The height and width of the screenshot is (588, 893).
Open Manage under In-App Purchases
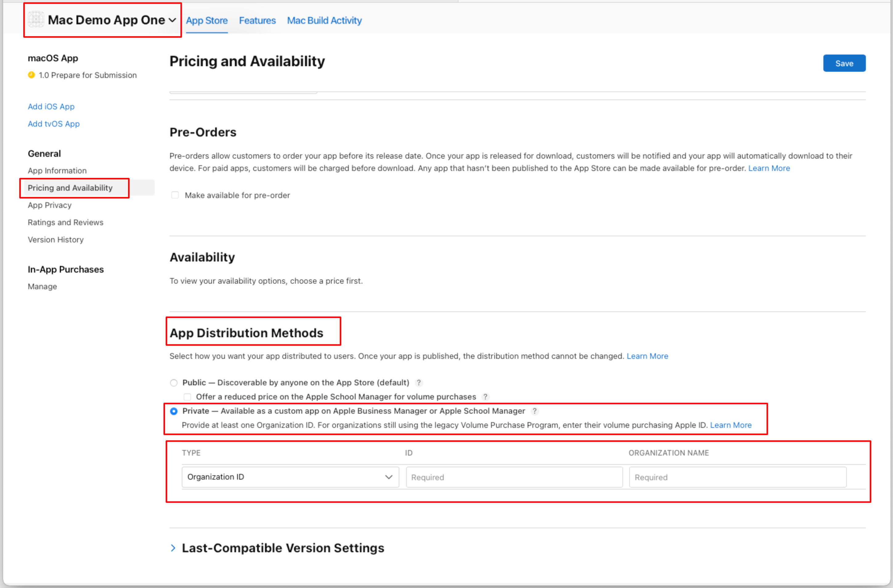[x=43, y=286]
